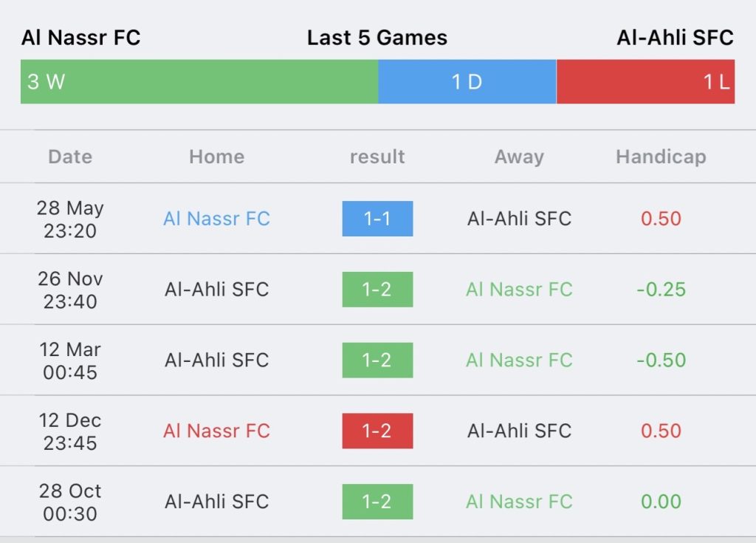Select red Al Nassr FC home team link

pyautogui.click(x=216, y=431)
